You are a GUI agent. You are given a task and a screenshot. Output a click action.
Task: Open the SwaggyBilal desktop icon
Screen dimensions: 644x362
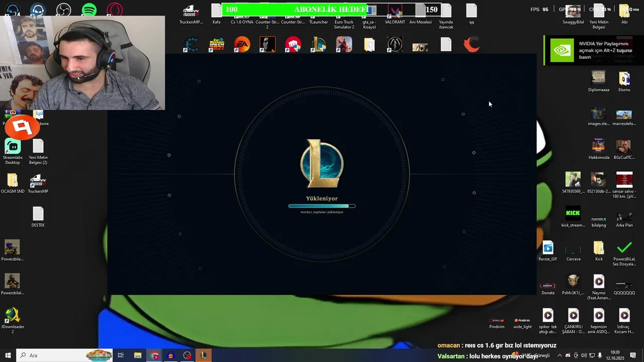pyautogui.click(x=573, y=14)
